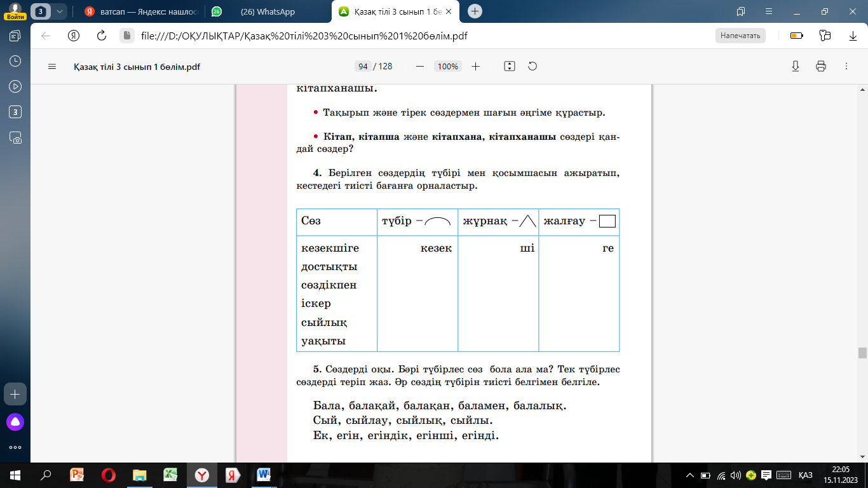Click the жалғау column header
This screenshot has height=488, width=868.
coord(580,221)
